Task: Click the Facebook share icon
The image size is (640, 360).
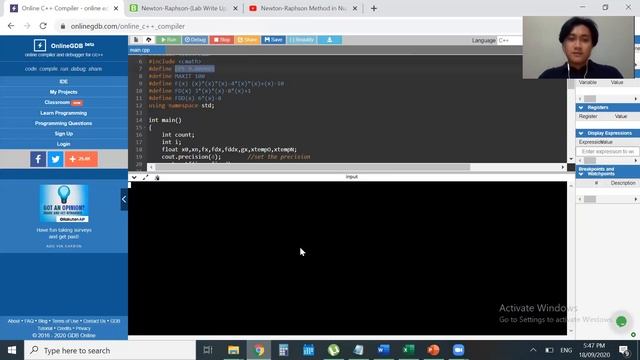Action: coord(38,159)
